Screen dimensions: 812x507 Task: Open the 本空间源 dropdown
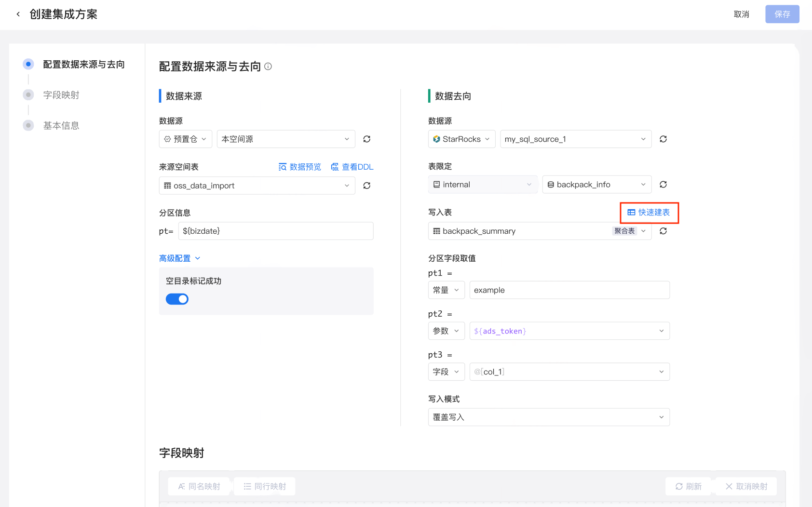[x=286, y=139]
